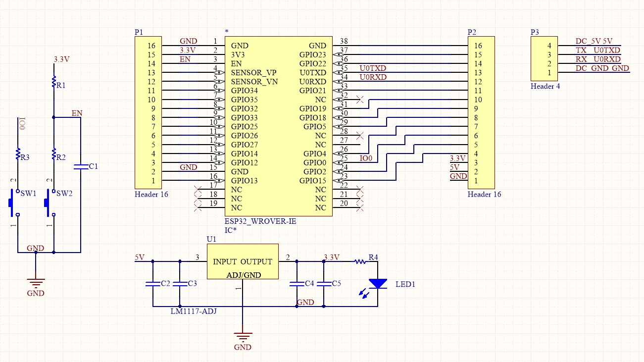This screenshot has width=644, height=362.
Task: Select resistor R4 next to LED1
Action: (360, 261)
